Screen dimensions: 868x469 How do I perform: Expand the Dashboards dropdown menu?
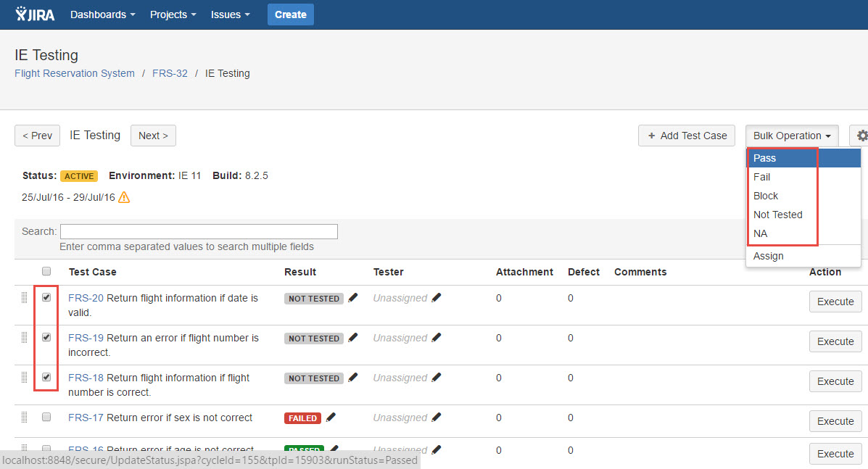click(x=102, y=14)
